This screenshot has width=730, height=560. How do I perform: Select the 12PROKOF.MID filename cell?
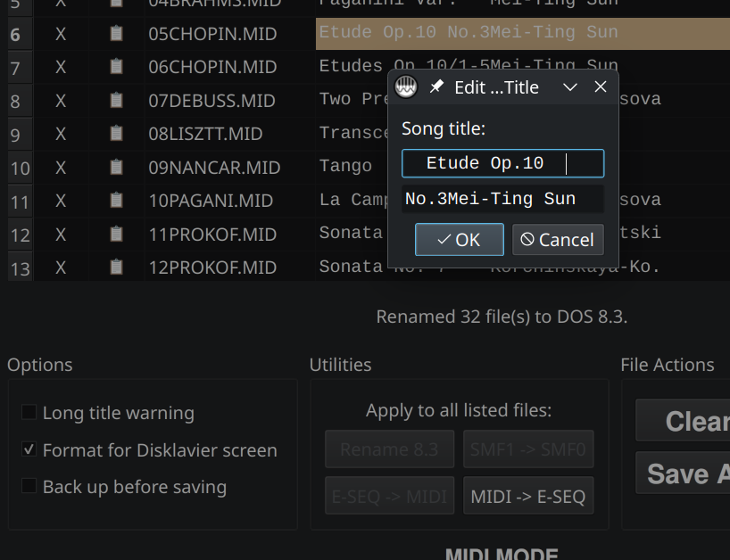tap(212, 268)
